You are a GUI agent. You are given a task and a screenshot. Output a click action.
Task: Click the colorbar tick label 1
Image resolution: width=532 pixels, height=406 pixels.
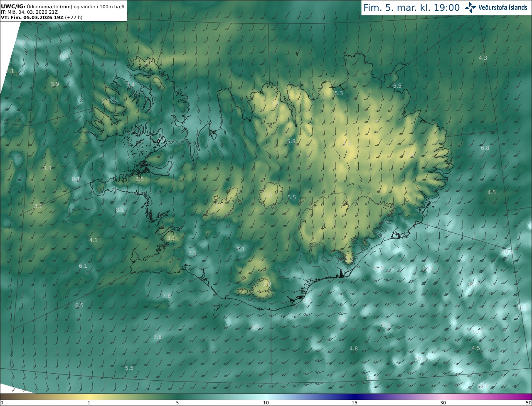[89, 403]
